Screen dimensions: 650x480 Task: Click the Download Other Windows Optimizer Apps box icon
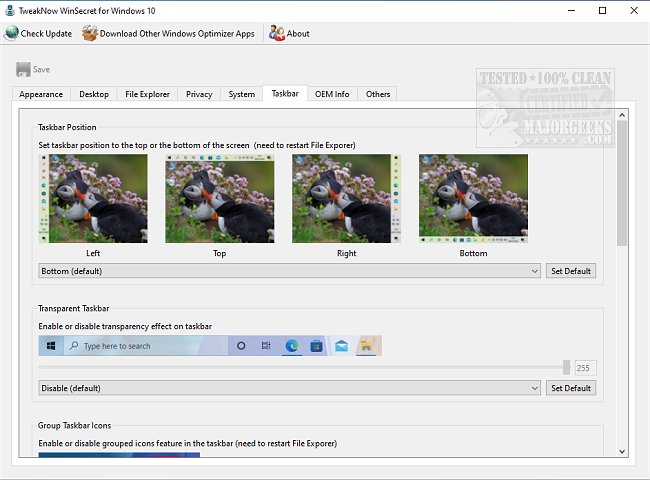[x=90, y=33]
